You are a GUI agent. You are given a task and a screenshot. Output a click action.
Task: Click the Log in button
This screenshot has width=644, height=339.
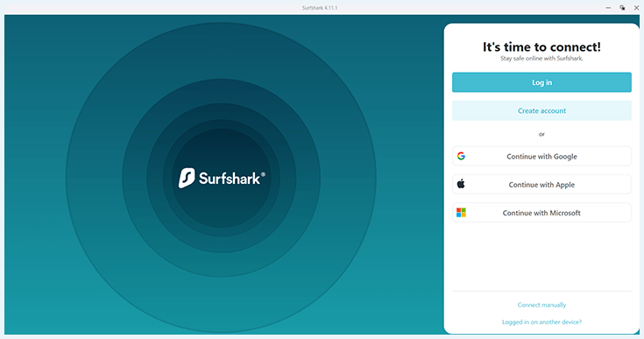(541, 82)
